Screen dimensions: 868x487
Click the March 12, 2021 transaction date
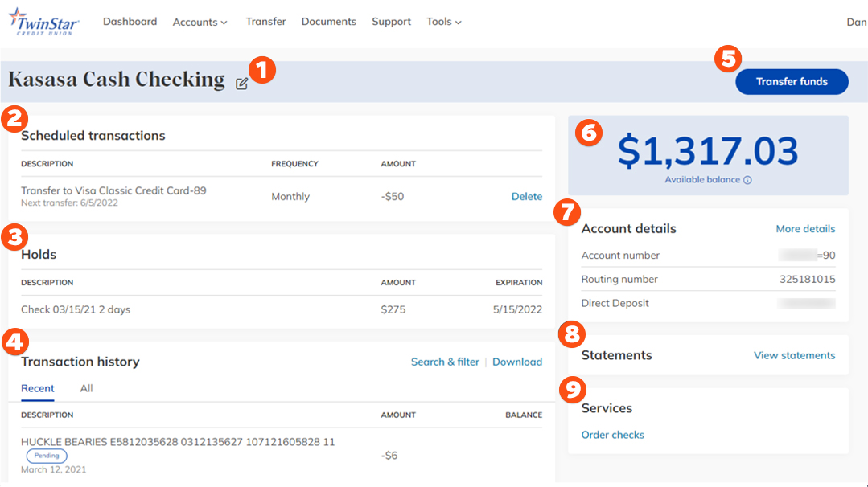click(54, 469)
